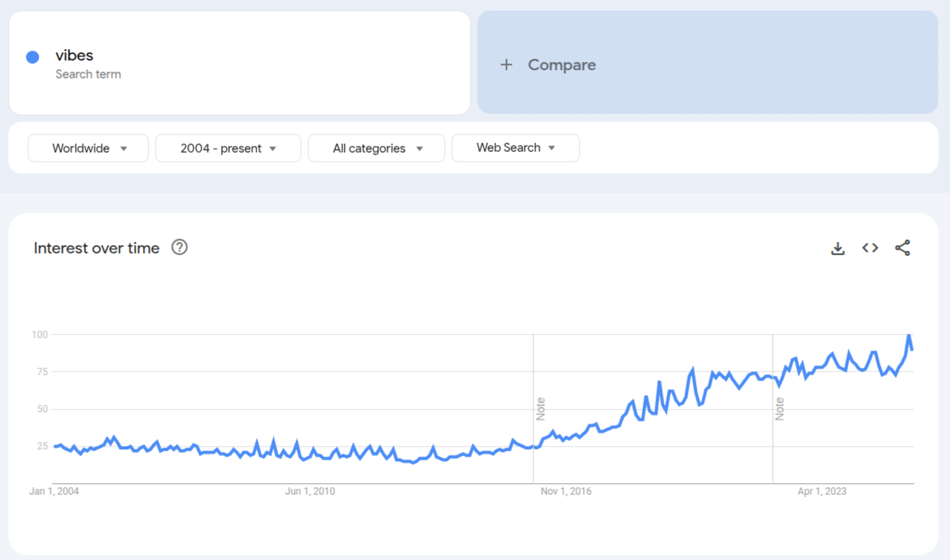The height and width of the screenshot is (560, 950).
Task: Click the Apr 1, 2023 axis label
Action: [x=822, y=491]
